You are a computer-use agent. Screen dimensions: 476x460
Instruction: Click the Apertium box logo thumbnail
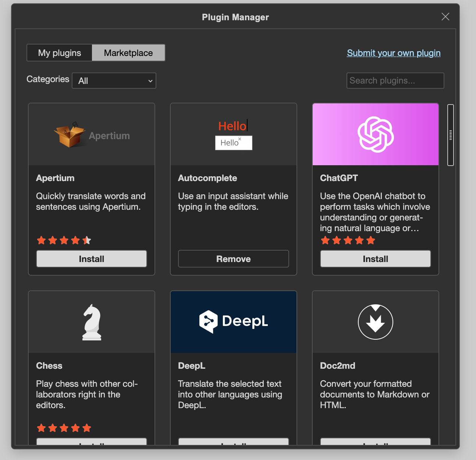point(92,134)
